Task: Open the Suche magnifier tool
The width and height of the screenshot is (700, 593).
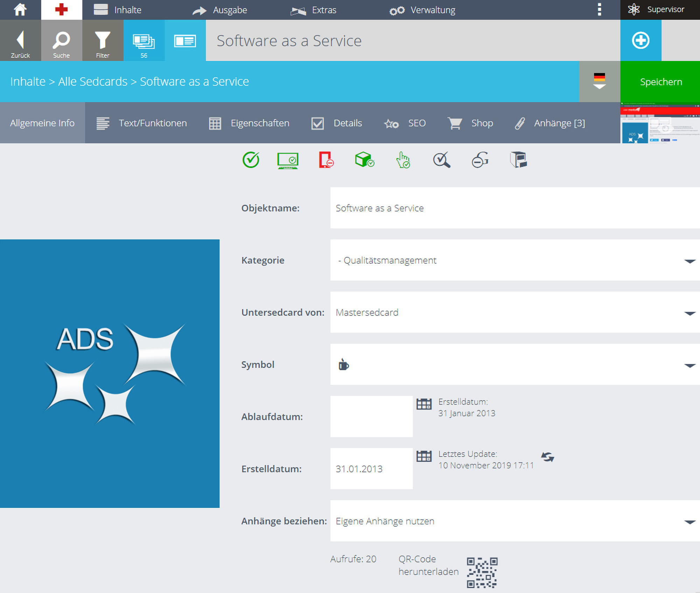Action: pos(62,40)
